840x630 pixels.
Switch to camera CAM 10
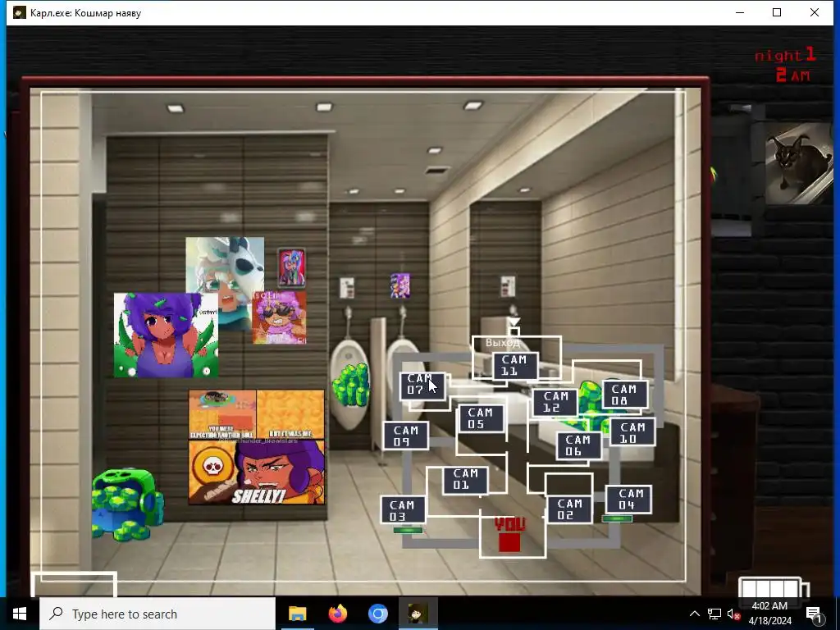tap(632, 433)
